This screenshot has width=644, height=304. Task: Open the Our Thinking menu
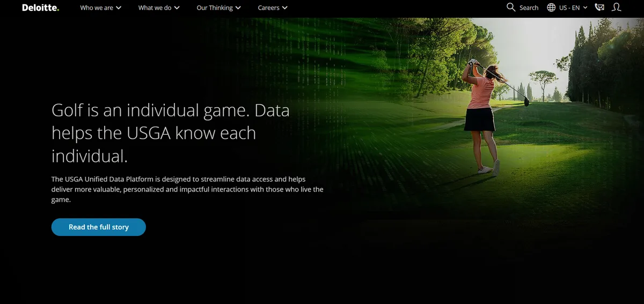[218, 8]
